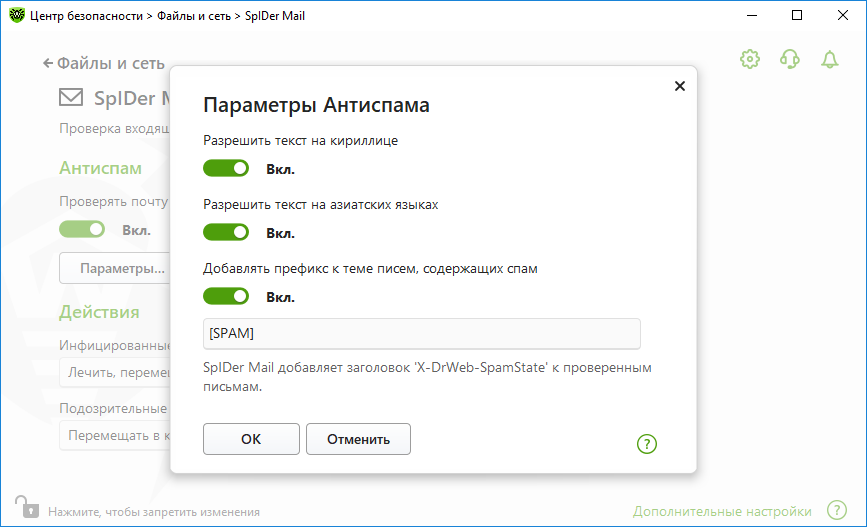The image size is (867, 527).
Task: Click the padlock icon to forbid changes
Action: click(27, 507)
